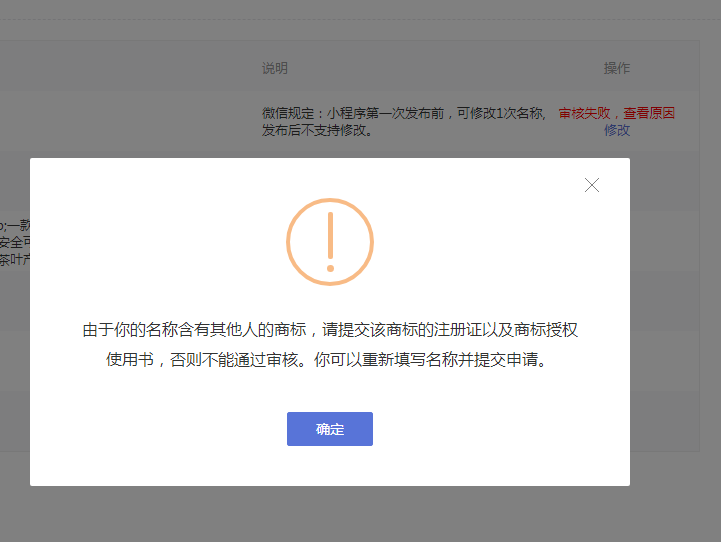Screen dimensions: 721x542
Task: Click the 确定 confirm button
Action: [330, 429]
